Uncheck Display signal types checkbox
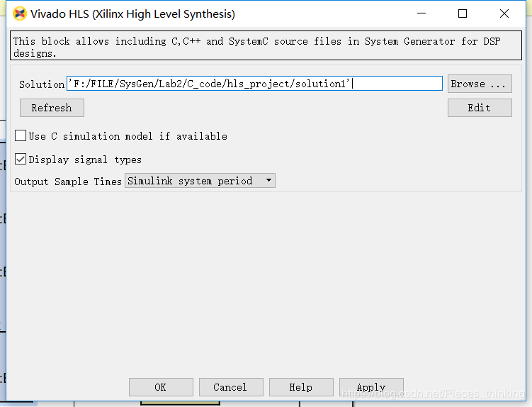532x407 pixels. tap(21, 159)
